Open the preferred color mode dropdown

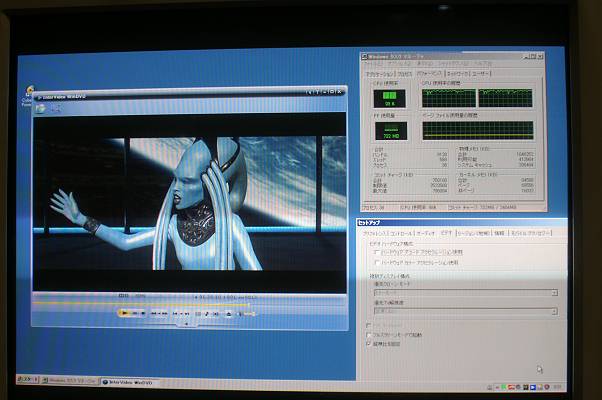(x=466, y=293)
